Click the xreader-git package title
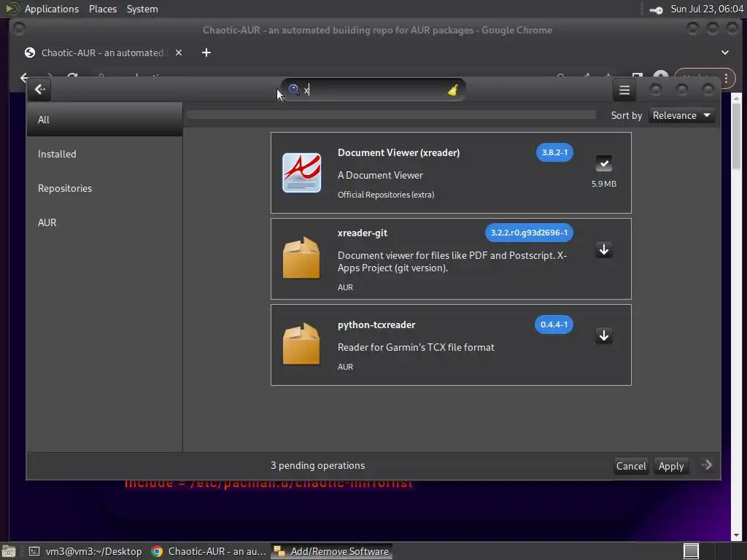 [362, 233]
